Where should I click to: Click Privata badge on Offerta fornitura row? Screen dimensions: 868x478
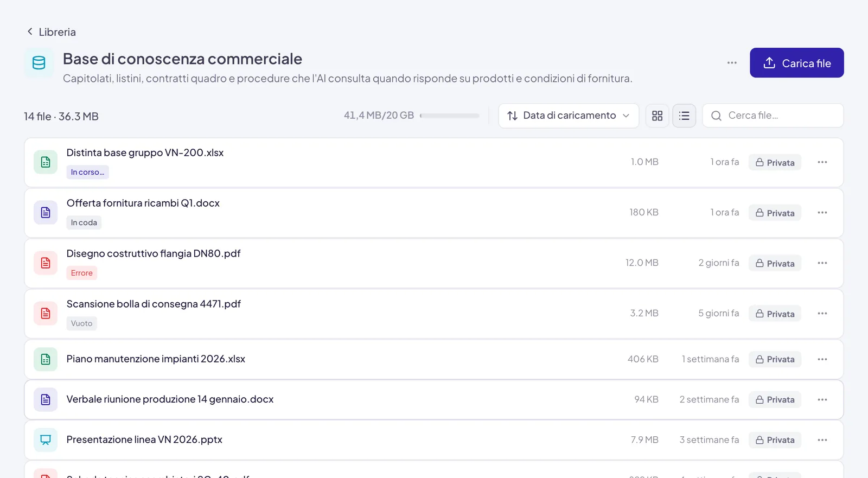(775, 213)
